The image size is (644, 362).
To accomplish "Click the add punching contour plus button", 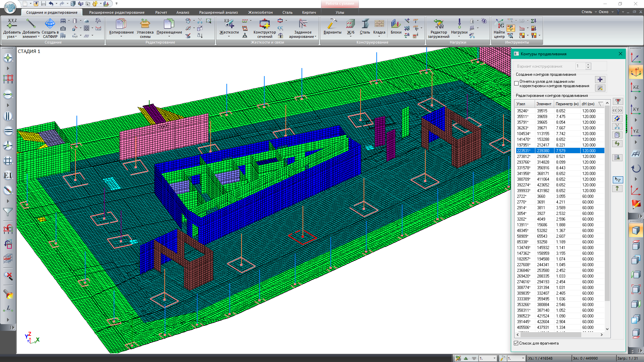I will point(600,79).
